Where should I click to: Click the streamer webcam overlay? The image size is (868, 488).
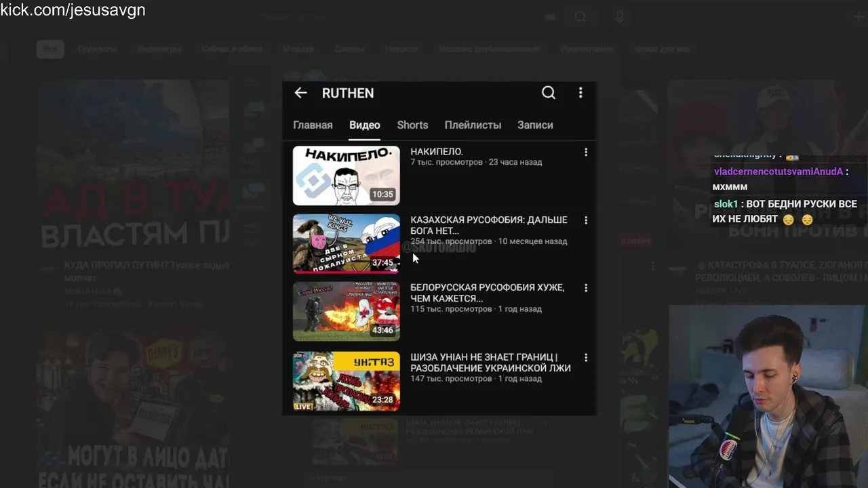coord(768,396)
